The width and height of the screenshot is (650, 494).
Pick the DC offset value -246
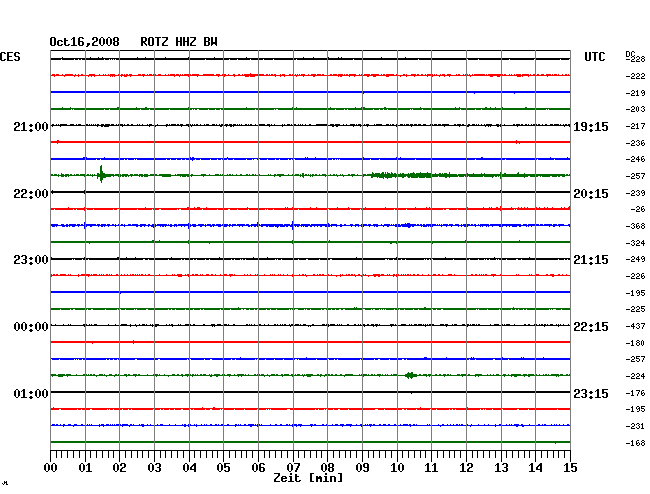point(635,159)
